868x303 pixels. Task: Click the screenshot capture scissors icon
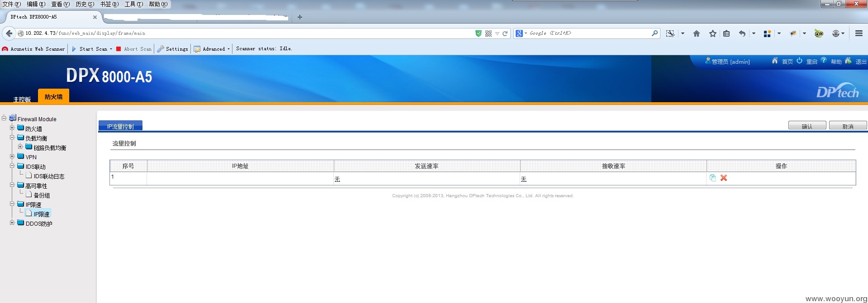[x=670, y=33]
